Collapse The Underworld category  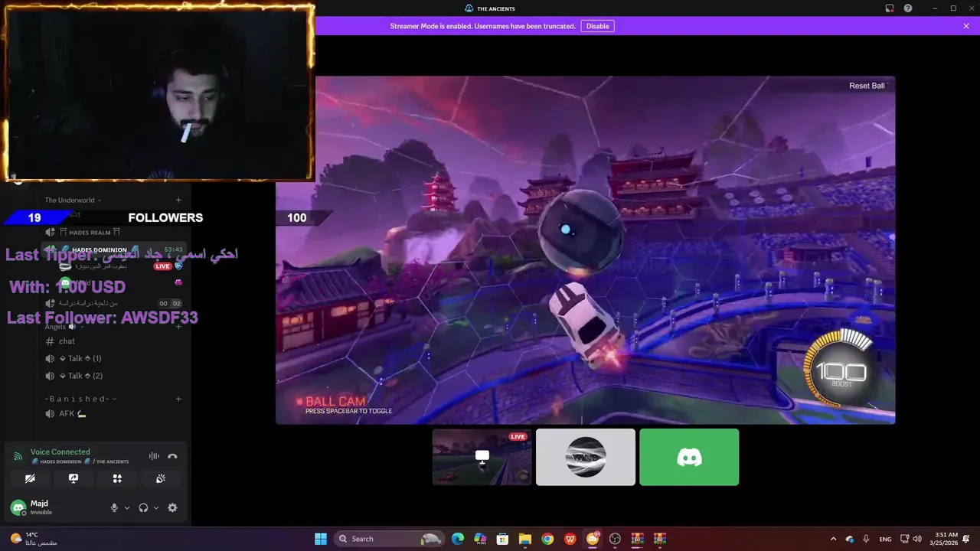pos(73,201)
